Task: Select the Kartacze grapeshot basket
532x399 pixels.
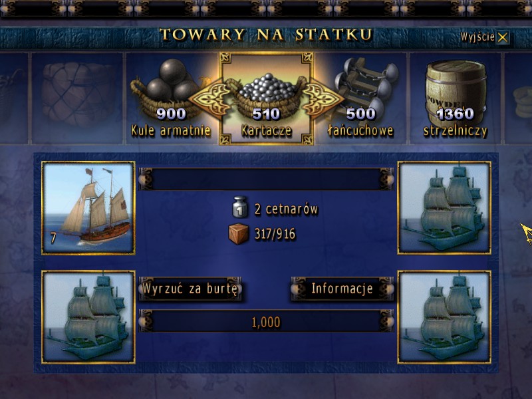Action: (x=267, y=98)
